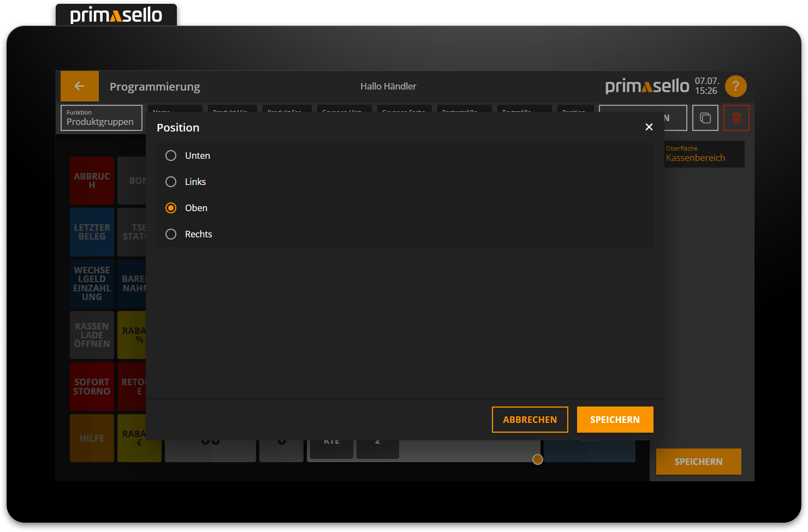Close the Position dialog with the X
This screenshot has height=532, width=808.
pos(649,127)
